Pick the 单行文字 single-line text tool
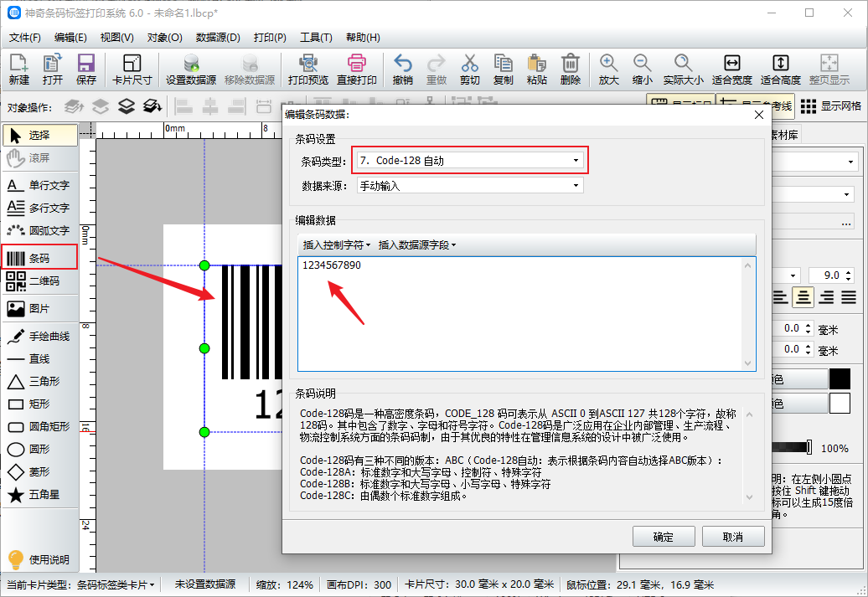Screen dimensions: 868x597 pyautogui.click(x=39, y=185)
